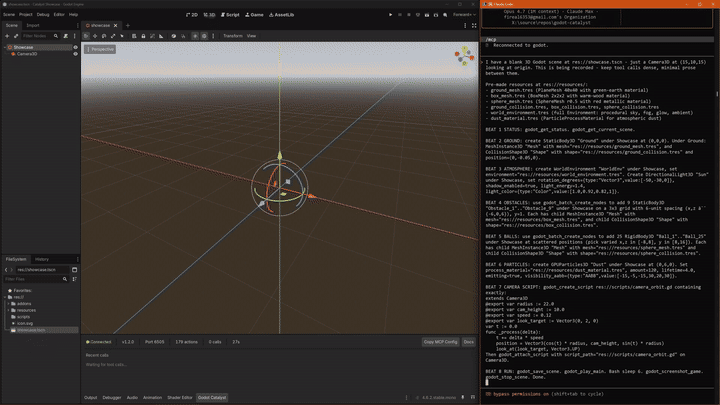The image size is (720, 405).
Task: Go back in FileSystem path history
Action: pos(6,270)
